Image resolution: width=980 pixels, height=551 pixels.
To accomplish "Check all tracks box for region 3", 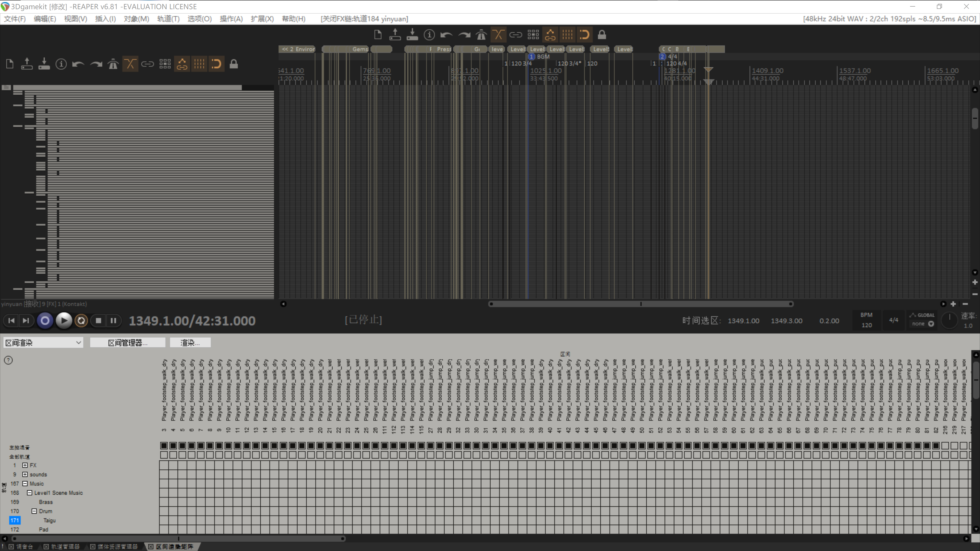I will pos(164,455).
